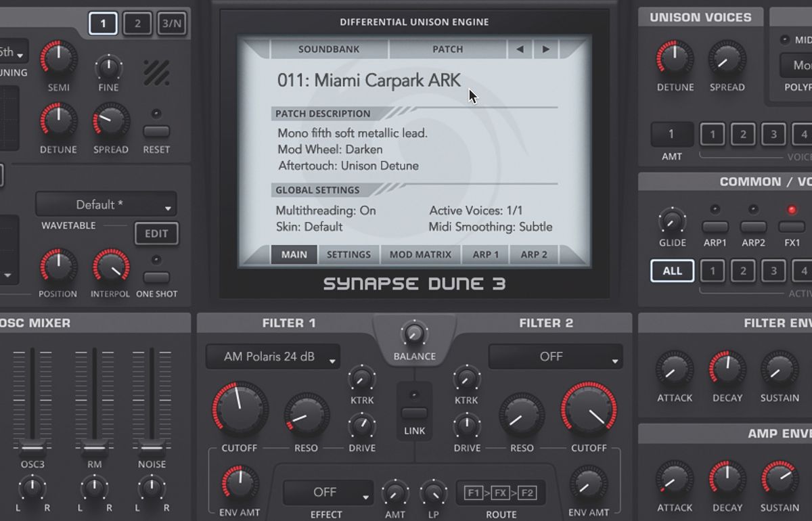Image resolution: width=812 pixels, height=521 pixels.
Task: Open the Filter 2 OFF type dropdown
Action: [555, 357]
